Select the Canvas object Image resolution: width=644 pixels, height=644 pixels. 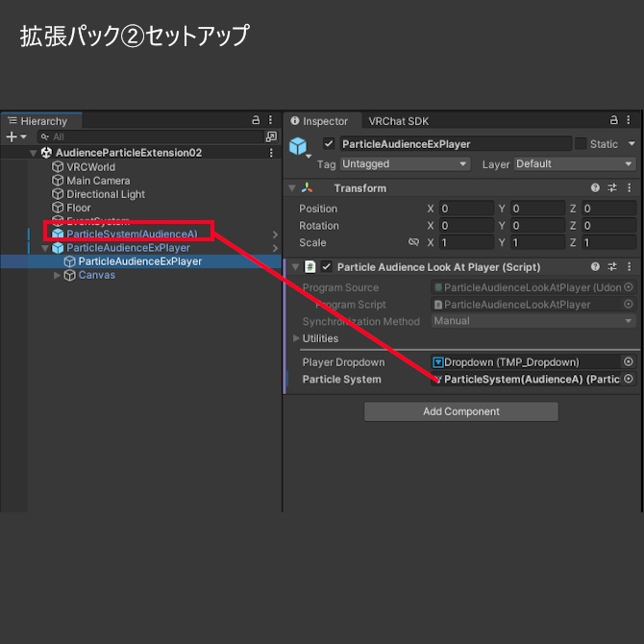pyautogui.click(x=96, y=275)
